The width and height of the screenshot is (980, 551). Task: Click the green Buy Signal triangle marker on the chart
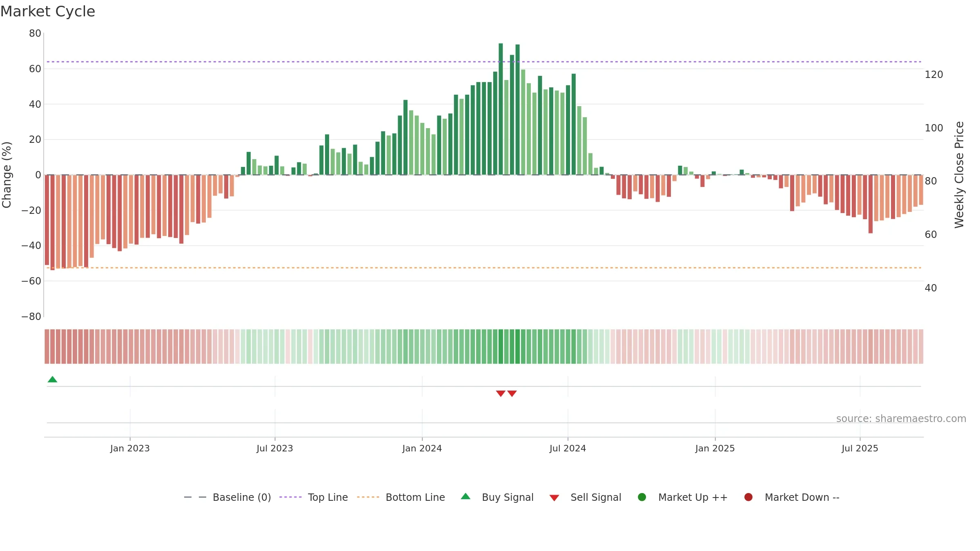[52, 379]
